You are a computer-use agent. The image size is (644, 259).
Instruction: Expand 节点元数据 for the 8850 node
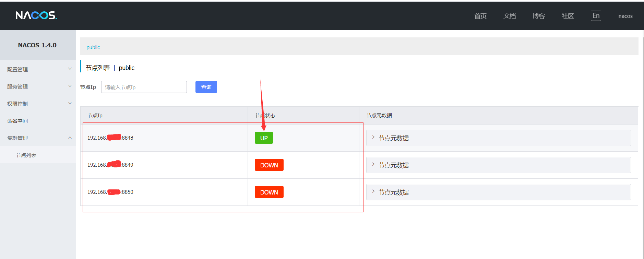(498, 192)
